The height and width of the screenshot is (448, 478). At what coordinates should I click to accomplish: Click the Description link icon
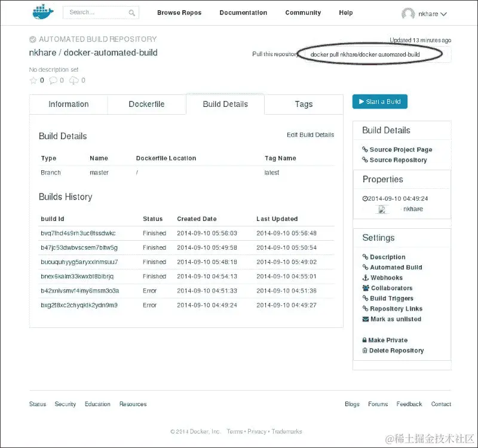[365, 257]
